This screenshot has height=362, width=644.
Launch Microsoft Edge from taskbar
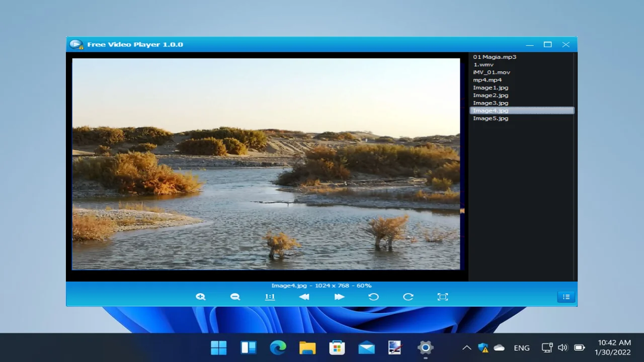278,347
